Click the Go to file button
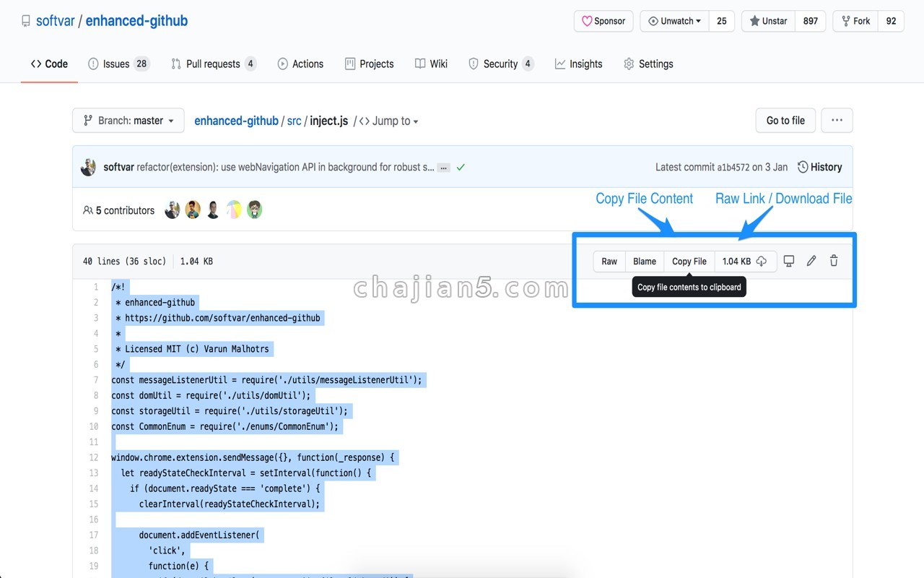The image size is (924, 578). click(785, 121)
